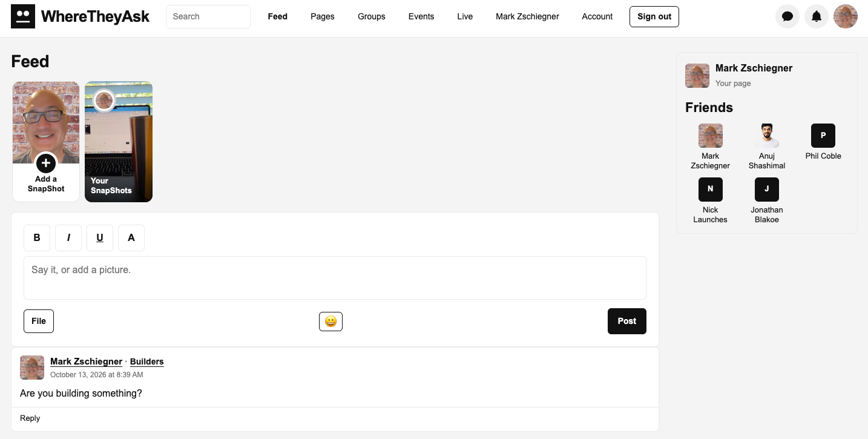
Task: Click the Sign out button
Action: 654,16
